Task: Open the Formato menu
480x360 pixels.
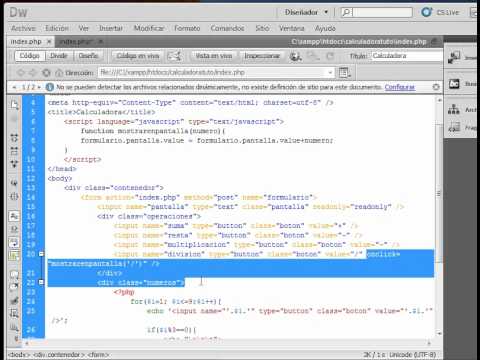Action: pos(187,28)
